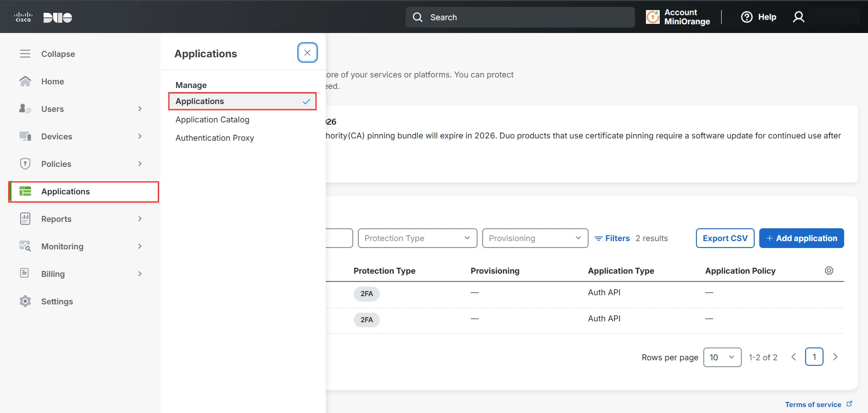The height and width of the screenshot is (413, 868).
Task: Export the list with Export CSV
Action: (725, 238)
